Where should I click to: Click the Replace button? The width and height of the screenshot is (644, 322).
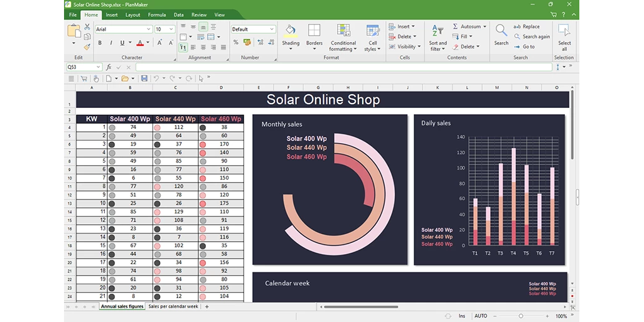click(527, 26)
